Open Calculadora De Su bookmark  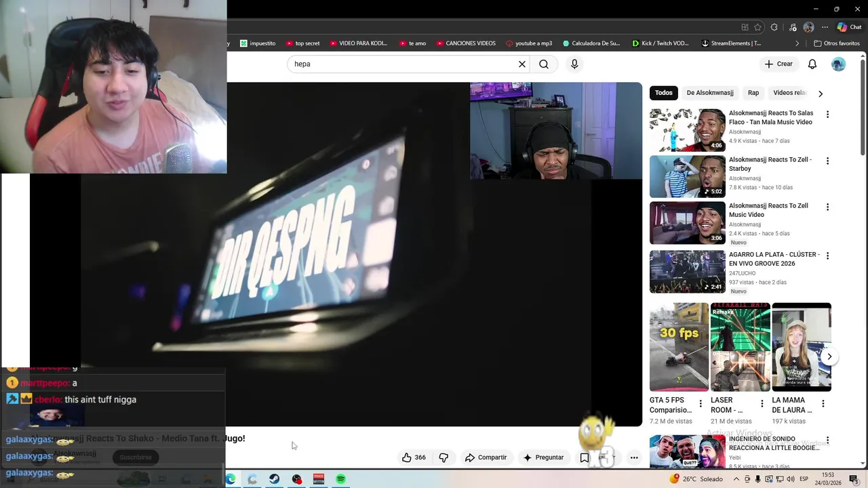tap(591, 43)
